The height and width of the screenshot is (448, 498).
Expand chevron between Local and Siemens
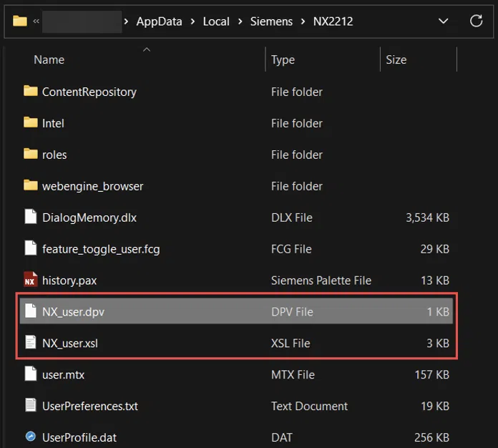tap(240, 21)
